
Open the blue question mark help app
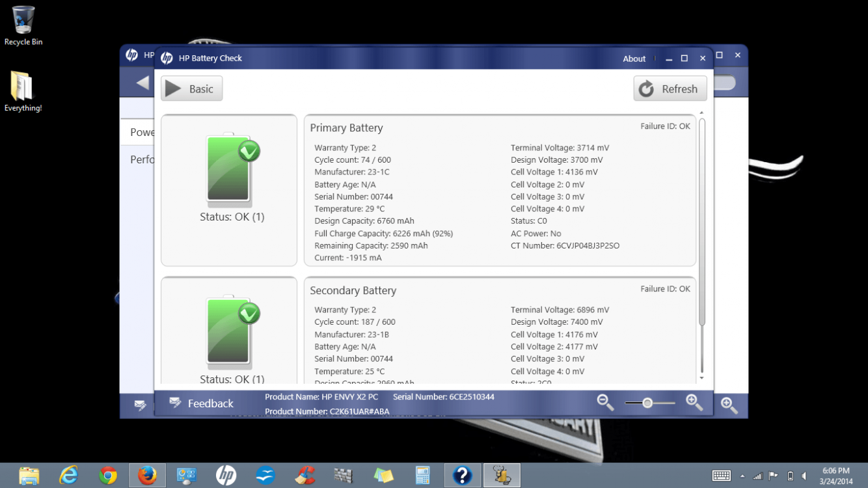462,476
